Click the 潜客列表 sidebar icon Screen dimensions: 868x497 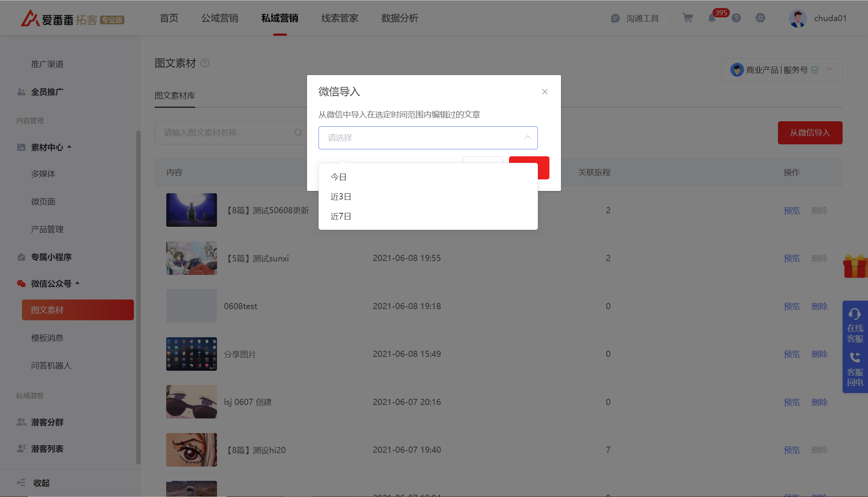point(21,448)
